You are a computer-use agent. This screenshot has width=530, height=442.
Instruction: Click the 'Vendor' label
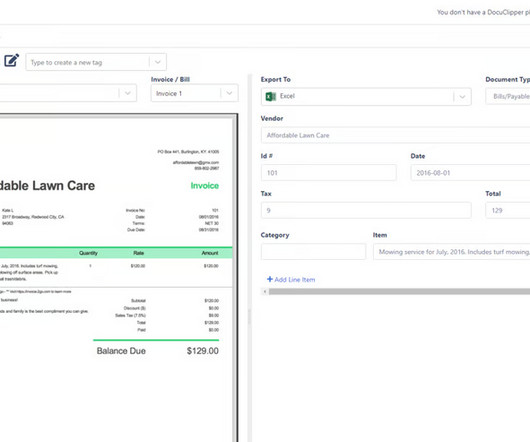coord(272,118)
